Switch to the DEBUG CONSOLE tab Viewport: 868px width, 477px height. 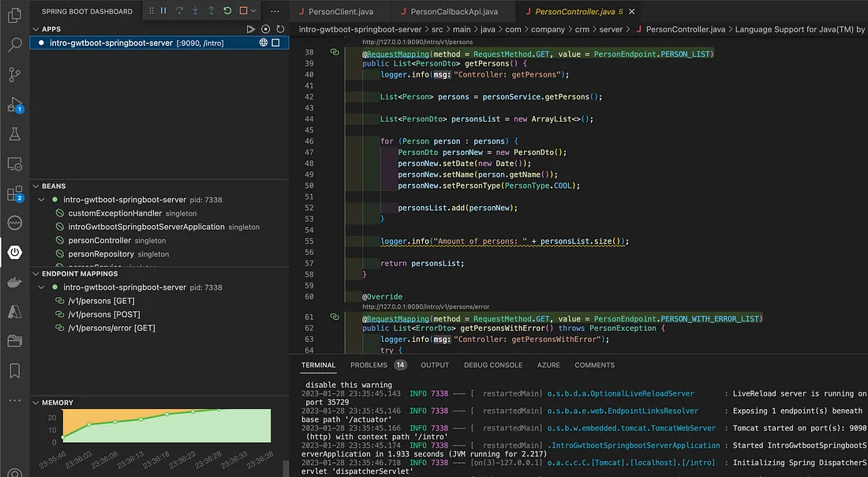point(493,365)
